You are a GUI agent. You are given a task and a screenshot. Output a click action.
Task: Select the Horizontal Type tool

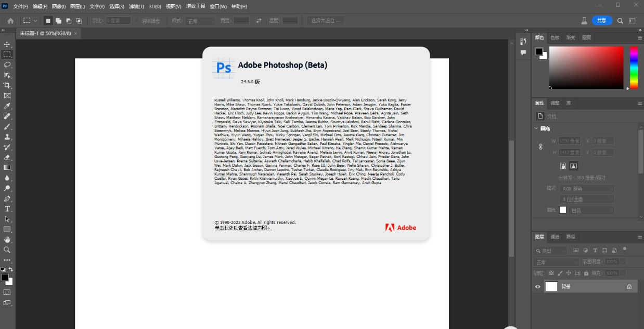7,208
